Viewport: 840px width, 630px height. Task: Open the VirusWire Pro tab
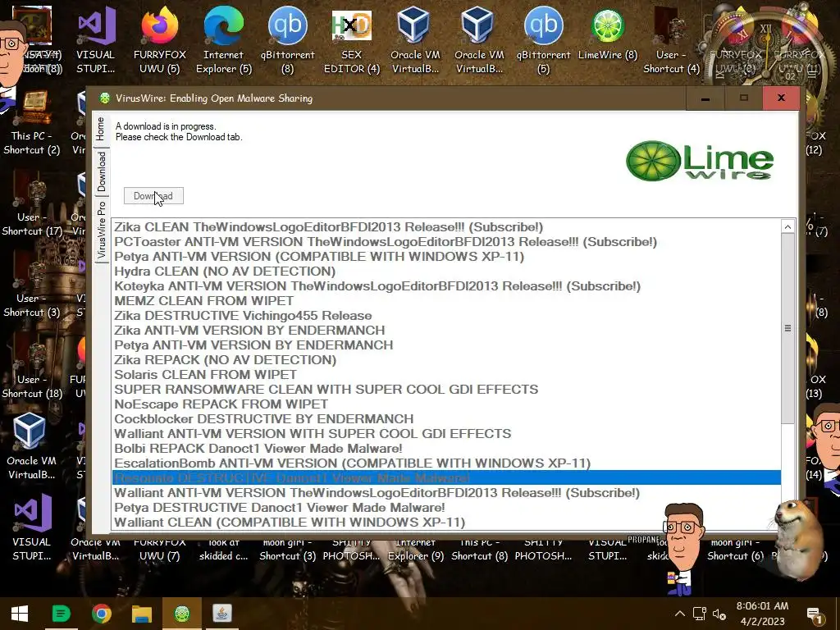click(x=101, y=230)
